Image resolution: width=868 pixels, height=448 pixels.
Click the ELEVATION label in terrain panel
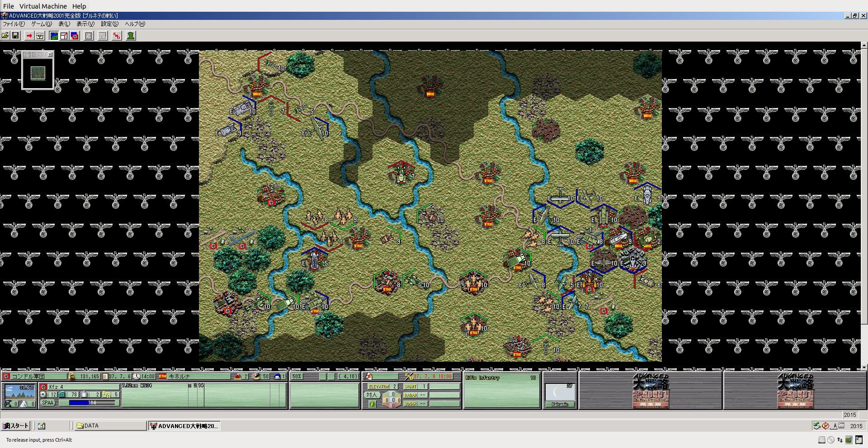point(379,387)
